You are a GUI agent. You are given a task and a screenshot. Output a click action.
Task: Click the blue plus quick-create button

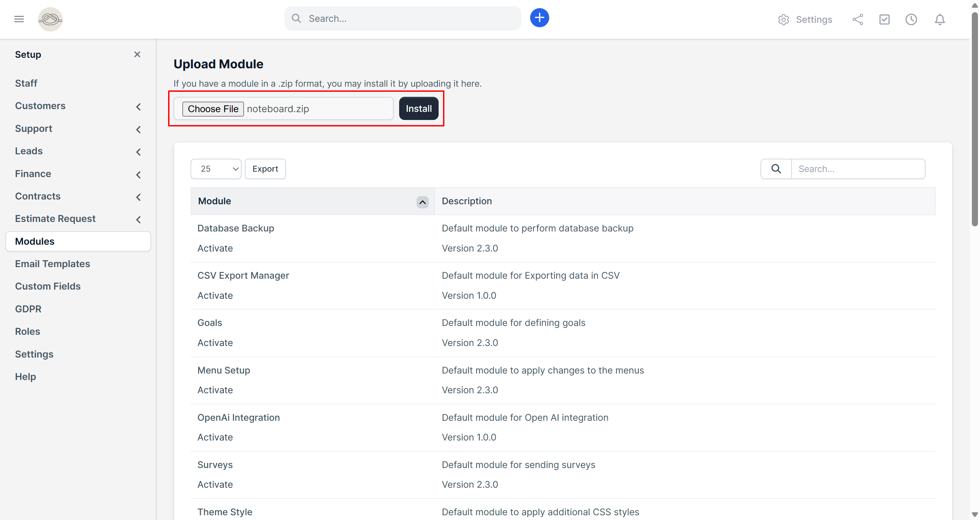click(539, 18)
